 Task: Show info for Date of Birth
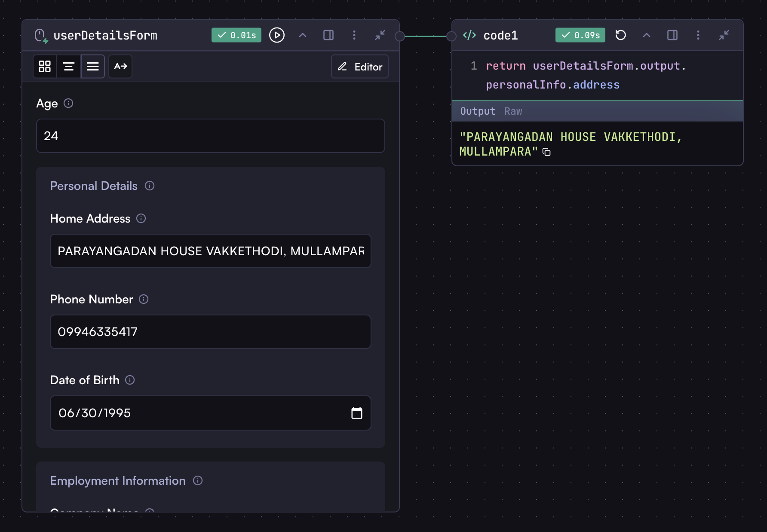[x=130, y=380]
